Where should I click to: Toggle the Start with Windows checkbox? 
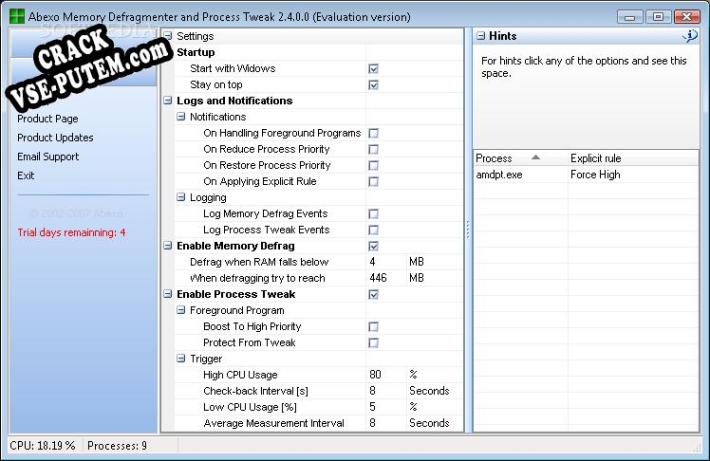click(373, 69)
